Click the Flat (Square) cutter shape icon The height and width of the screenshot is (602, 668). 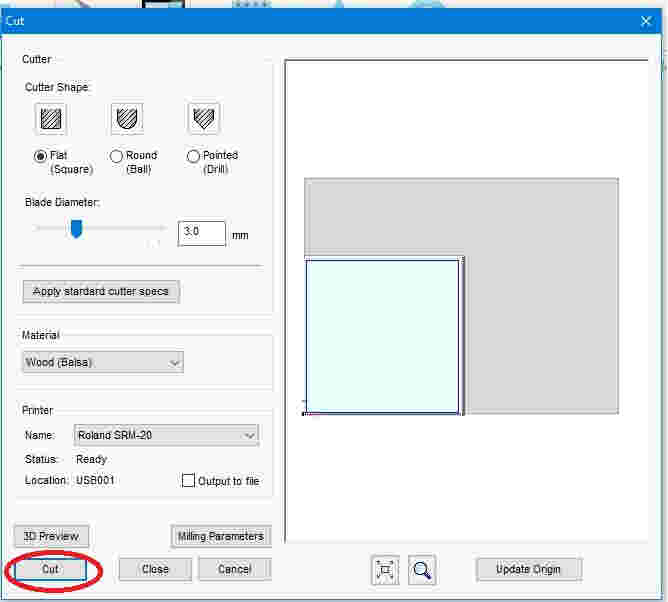[x=51, y=118]
